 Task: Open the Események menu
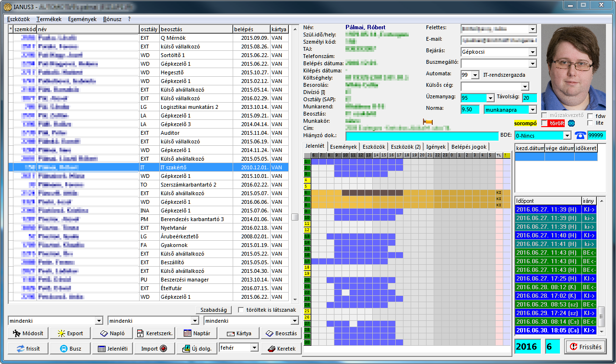[83, 19]
